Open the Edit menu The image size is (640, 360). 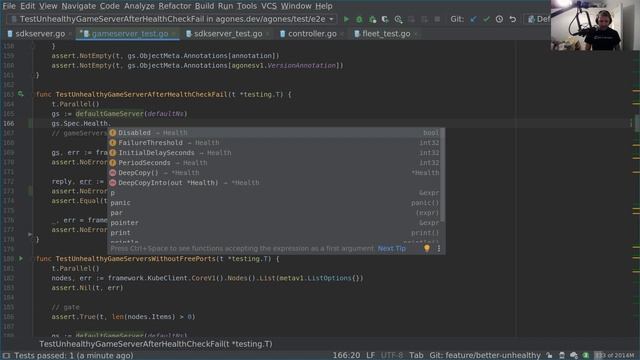(x=28, y=6)
